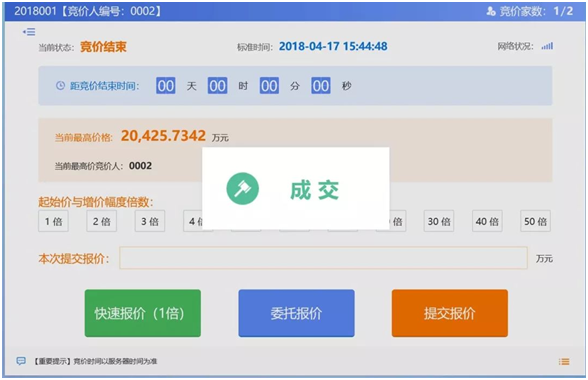Screen dimensions: 588x380
Task: Click the countdown days 00 box
Action: [x=166, y=86]
